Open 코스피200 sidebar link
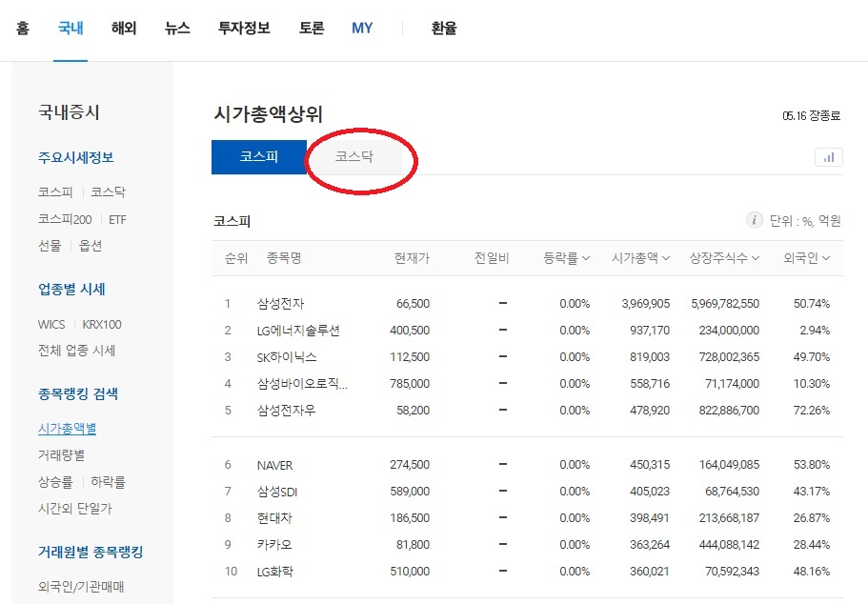Viewport: 868px width, 604px height. click(x=65, y=219)
